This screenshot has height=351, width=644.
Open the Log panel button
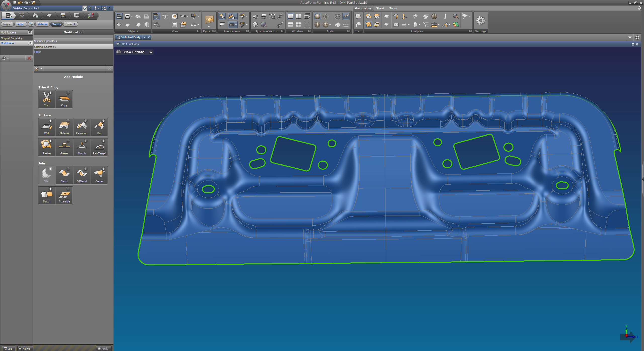click(x=8, y=348)
